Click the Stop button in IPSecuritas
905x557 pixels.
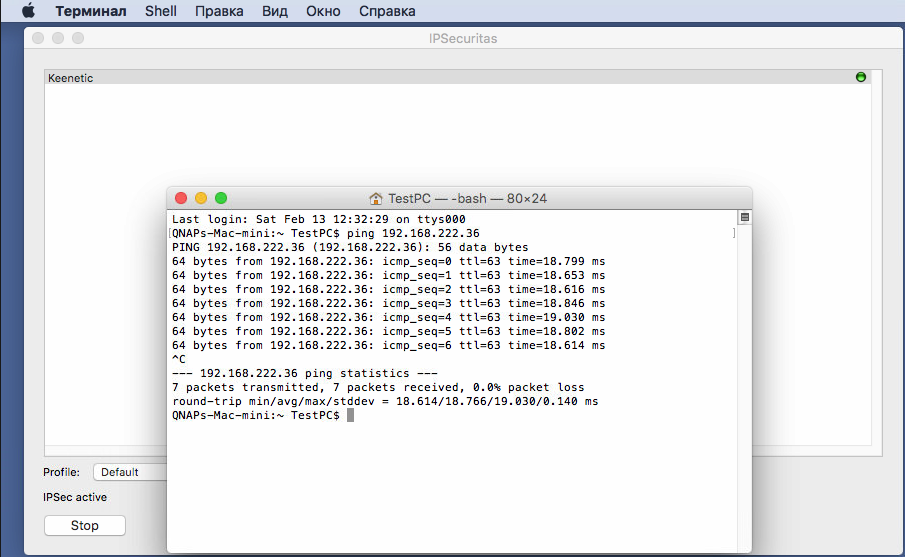pos(85,525)
